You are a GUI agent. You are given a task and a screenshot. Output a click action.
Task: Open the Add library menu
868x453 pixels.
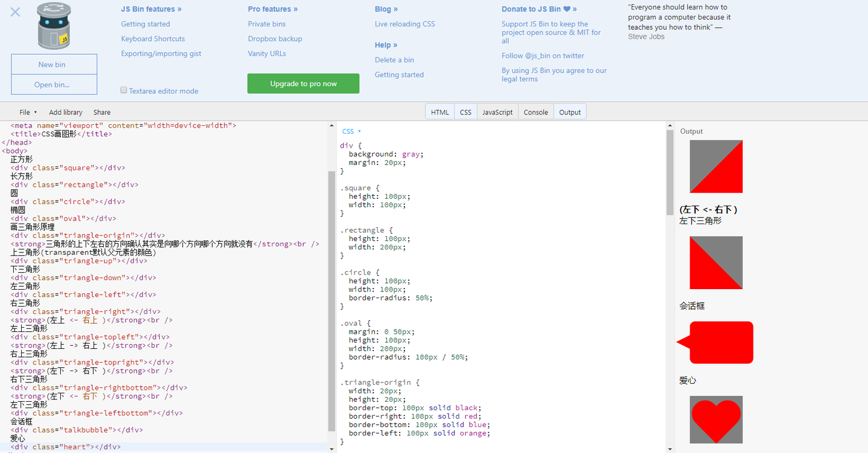tap(66, 112)
